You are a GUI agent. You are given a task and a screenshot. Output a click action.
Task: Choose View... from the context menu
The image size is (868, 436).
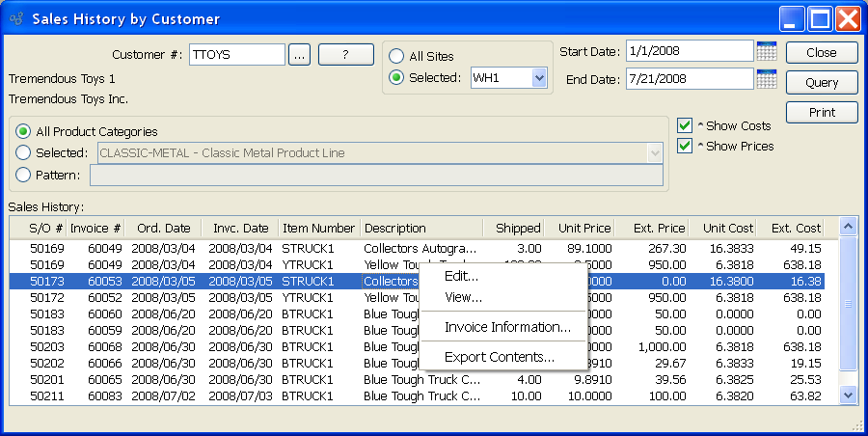503,297
